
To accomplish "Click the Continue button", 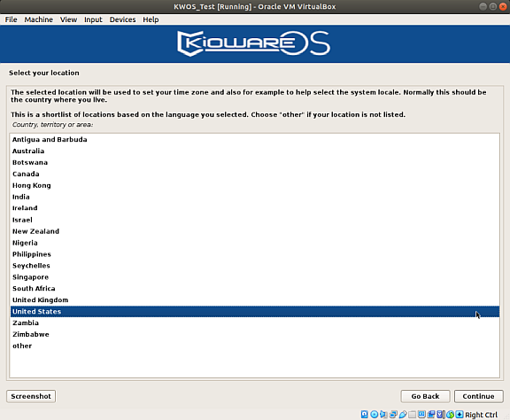I will coord(478,396).
